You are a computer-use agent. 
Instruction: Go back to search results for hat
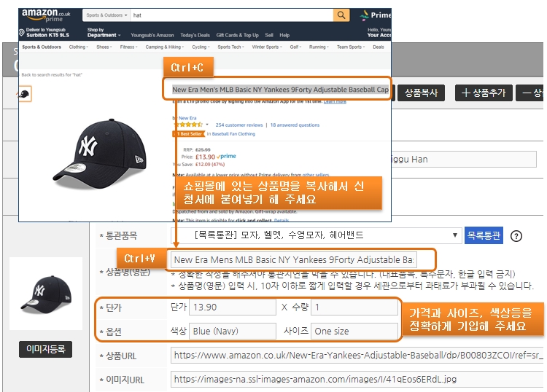(x=52, y=74)
